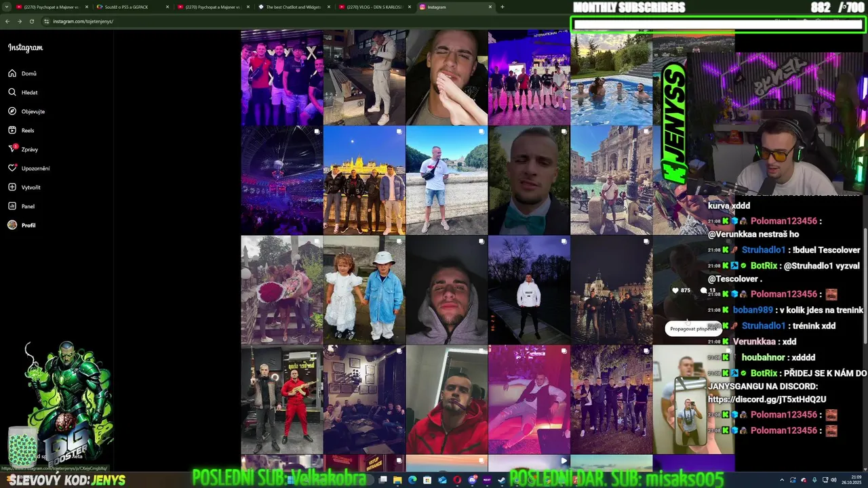Screen dimensions: 868x488
Task: Open post of man in red hoodie with cigar
Action: (x=447, y=400)
